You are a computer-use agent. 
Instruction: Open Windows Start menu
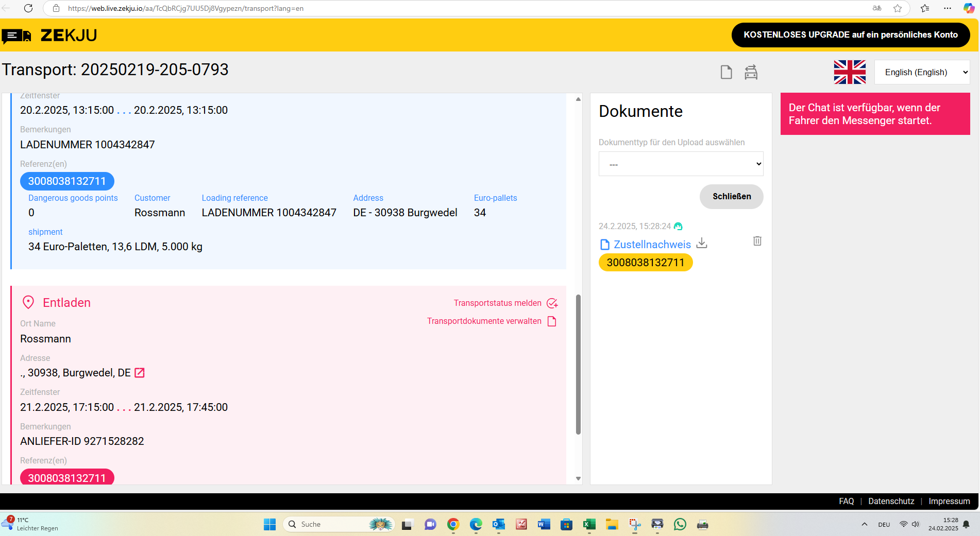[269, 524]
